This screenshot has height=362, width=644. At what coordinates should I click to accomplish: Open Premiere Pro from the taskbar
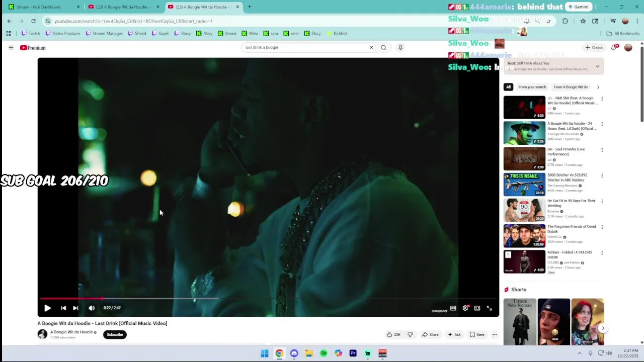coord(353,353)
